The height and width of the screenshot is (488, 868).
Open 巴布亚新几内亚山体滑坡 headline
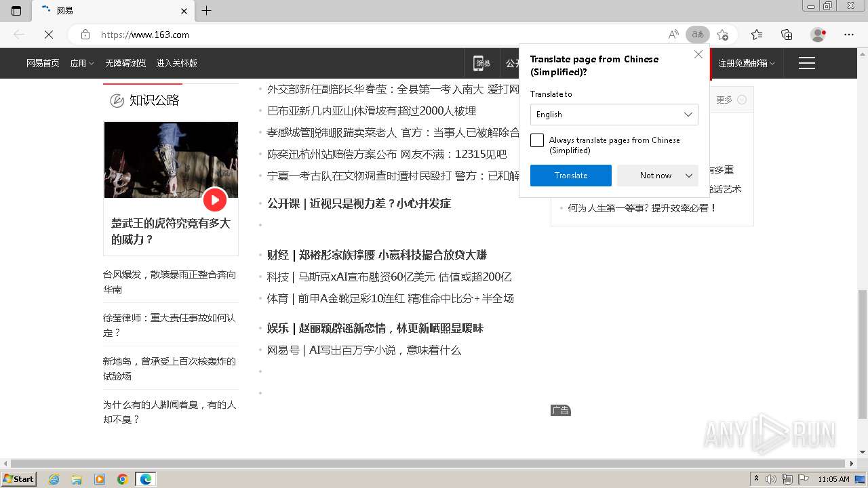coord(372,110)
